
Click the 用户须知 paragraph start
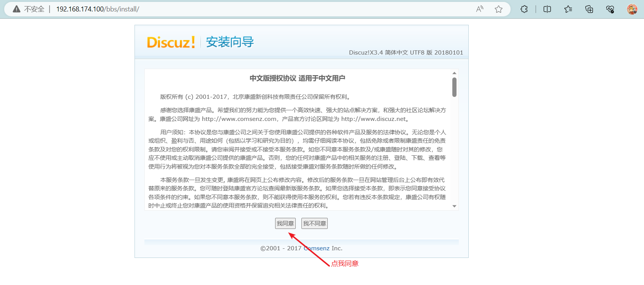(x=172, y=132)
